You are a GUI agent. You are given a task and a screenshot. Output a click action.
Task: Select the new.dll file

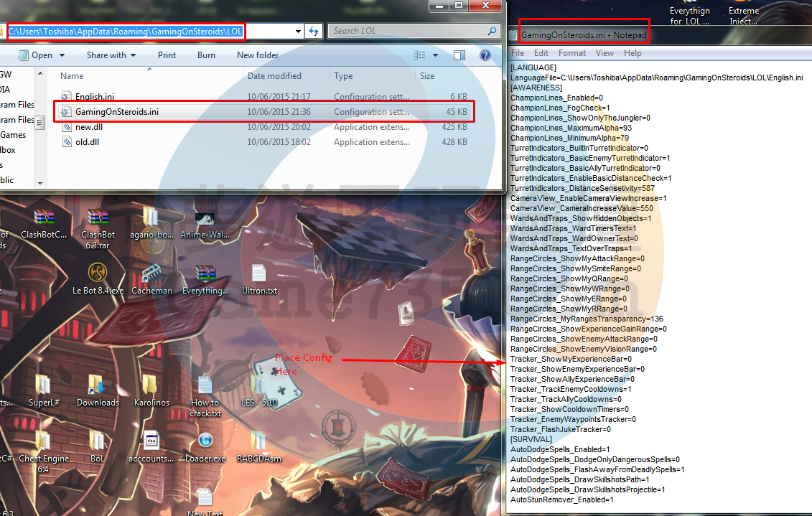[88, 127]
